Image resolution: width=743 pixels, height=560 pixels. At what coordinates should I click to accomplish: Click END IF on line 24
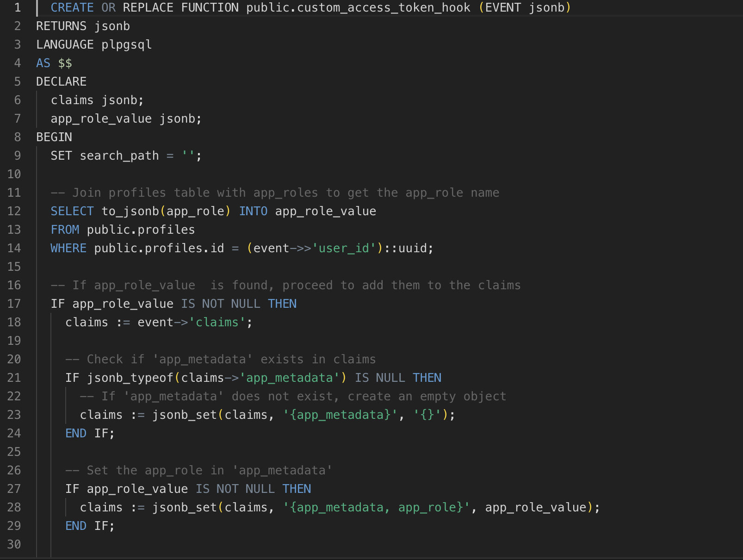coord(89,433)
